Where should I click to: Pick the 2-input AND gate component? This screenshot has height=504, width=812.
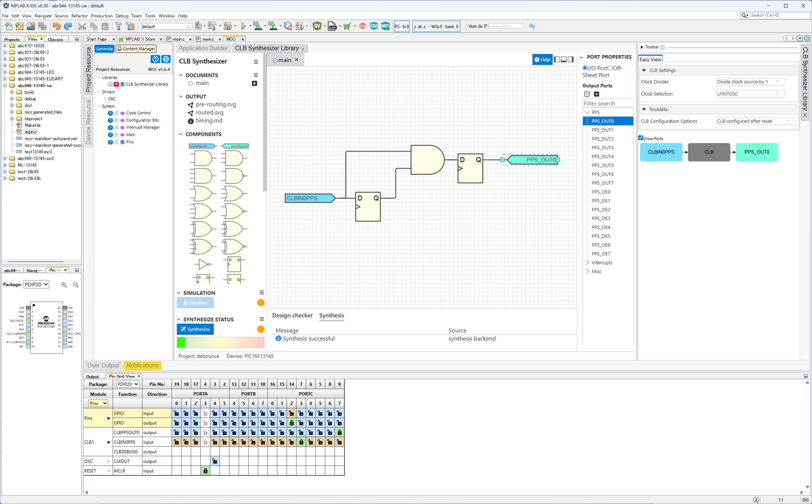(x=203, y=158)
